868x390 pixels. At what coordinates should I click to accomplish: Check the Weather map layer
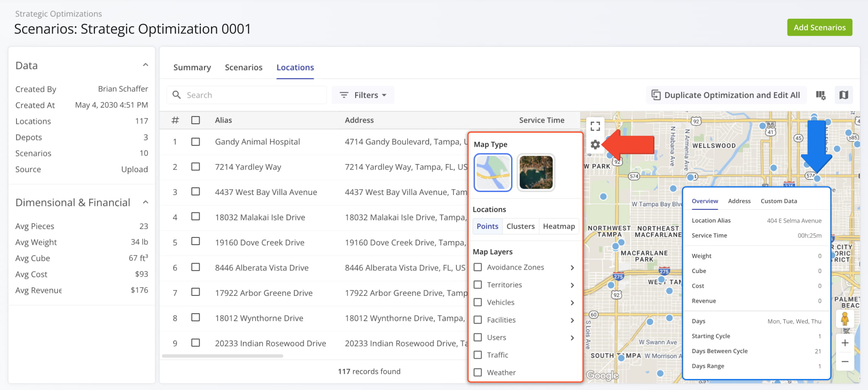click(478, 372)
